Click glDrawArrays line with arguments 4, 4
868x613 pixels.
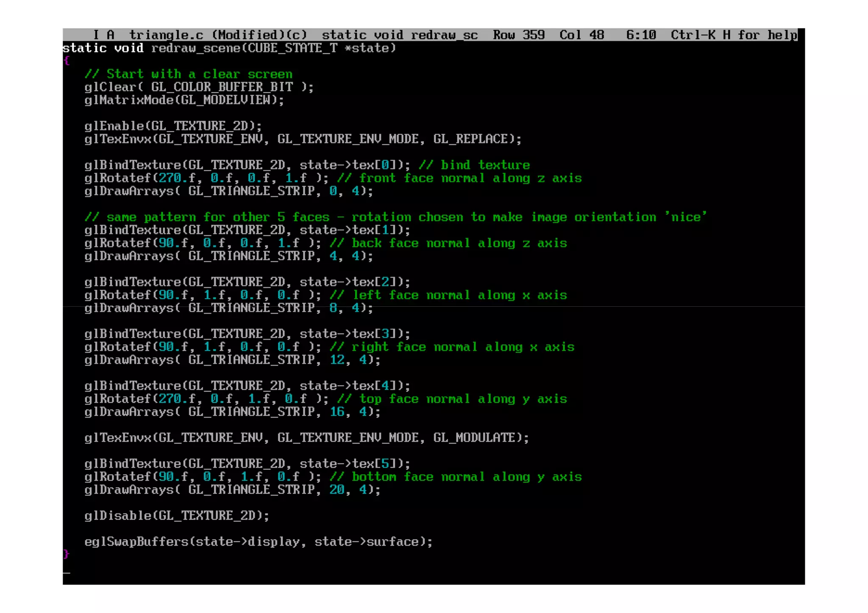(229, 256)
